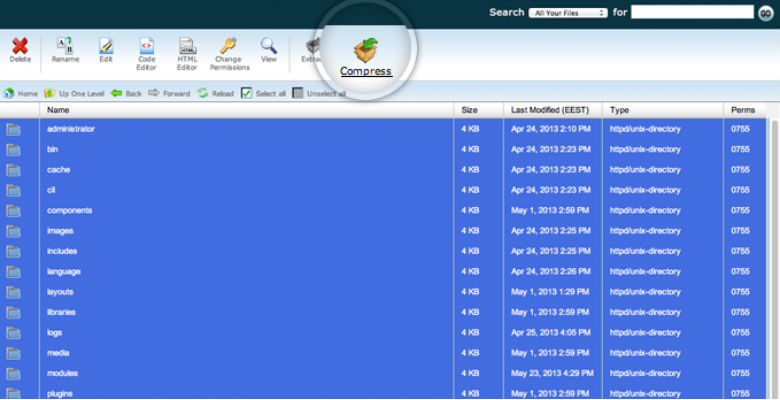
Task: Sort by the Type column header
Action: tap(619, 110)
